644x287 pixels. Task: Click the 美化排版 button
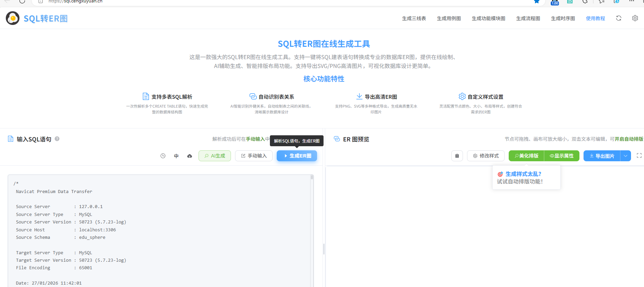tap(526, 156)
